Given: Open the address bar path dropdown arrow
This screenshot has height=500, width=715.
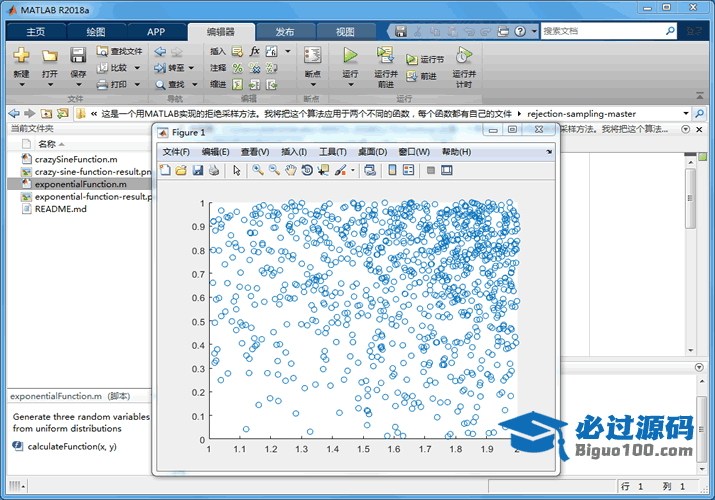Looking at the screenshot, I should click(x=685, y=113).
